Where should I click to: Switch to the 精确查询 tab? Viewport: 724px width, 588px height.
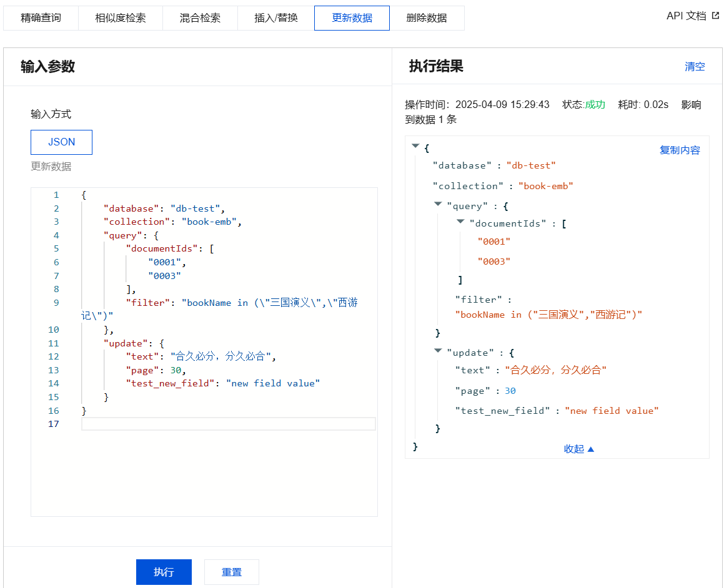(41, 18)
